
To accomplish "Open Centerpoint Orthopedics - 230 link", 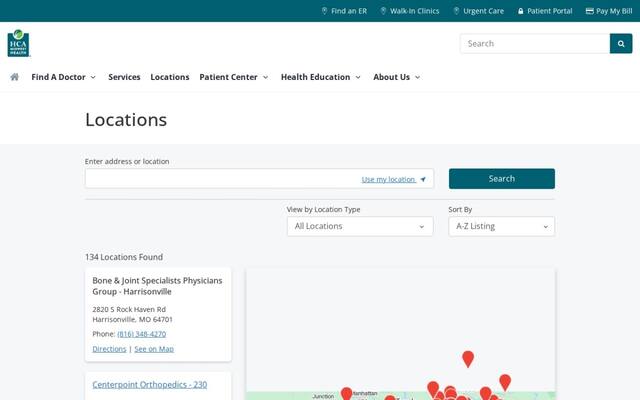I will tap(149, 384).
